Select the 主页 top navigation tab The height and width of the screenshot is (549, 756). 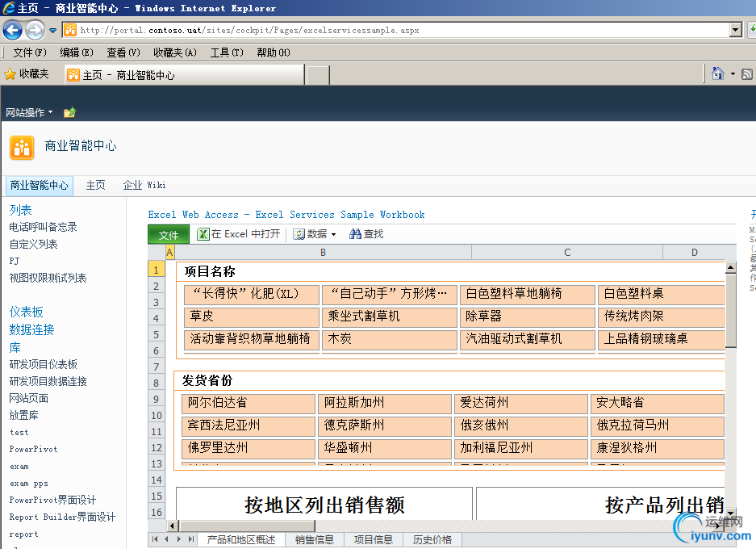[x=95, y=185]
